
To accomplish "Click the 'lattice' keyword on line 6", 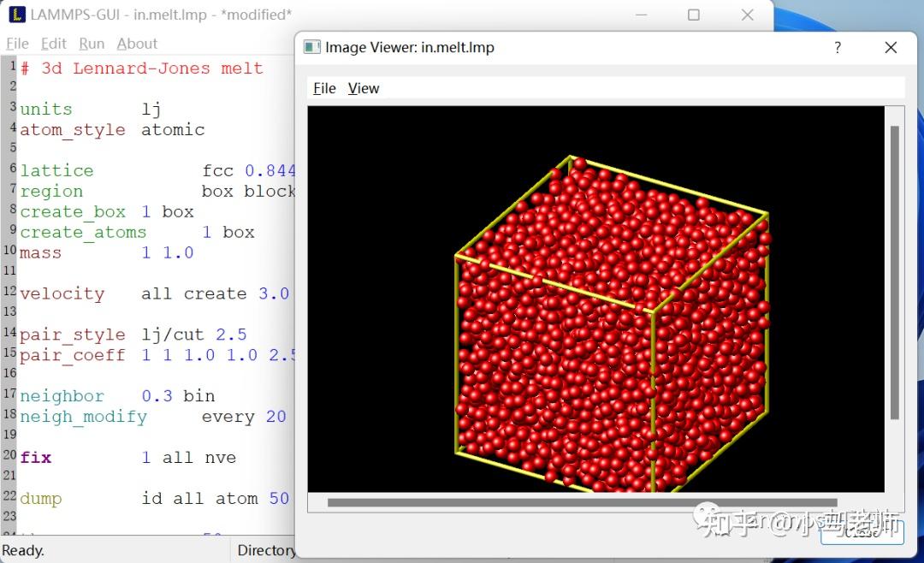I will pyautogui.click(x=56, y=170).
